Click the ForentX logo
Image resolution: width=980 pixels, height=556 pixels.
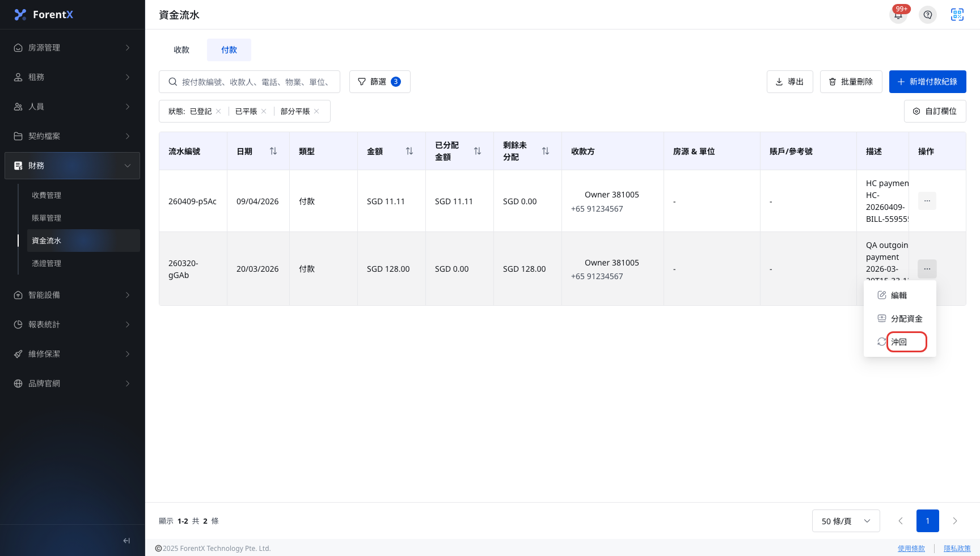pyautogui.click(x=44, y=15)
